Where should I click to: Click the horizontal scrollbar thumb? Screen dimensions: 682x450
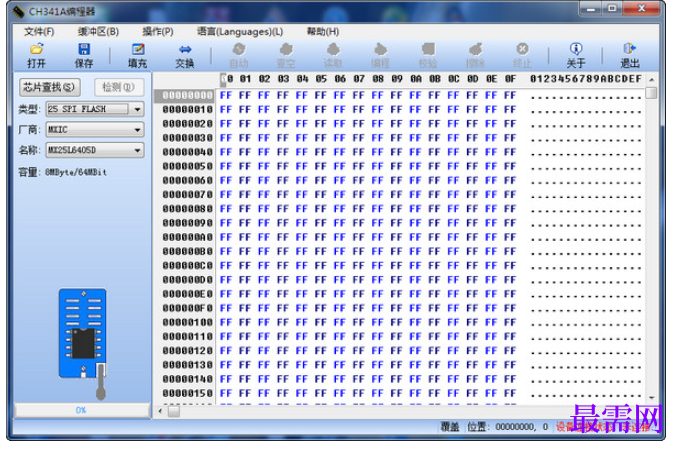[x=174, y=411]
